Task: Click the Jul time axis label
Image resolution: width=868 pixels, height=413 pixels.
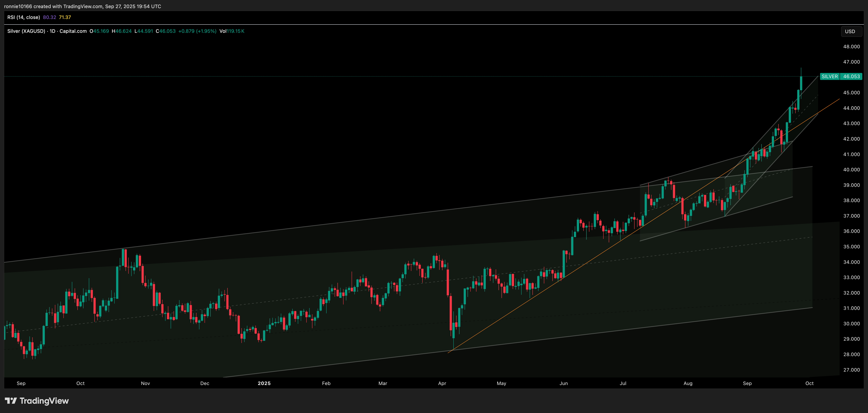Action: (x=623, y=383)
